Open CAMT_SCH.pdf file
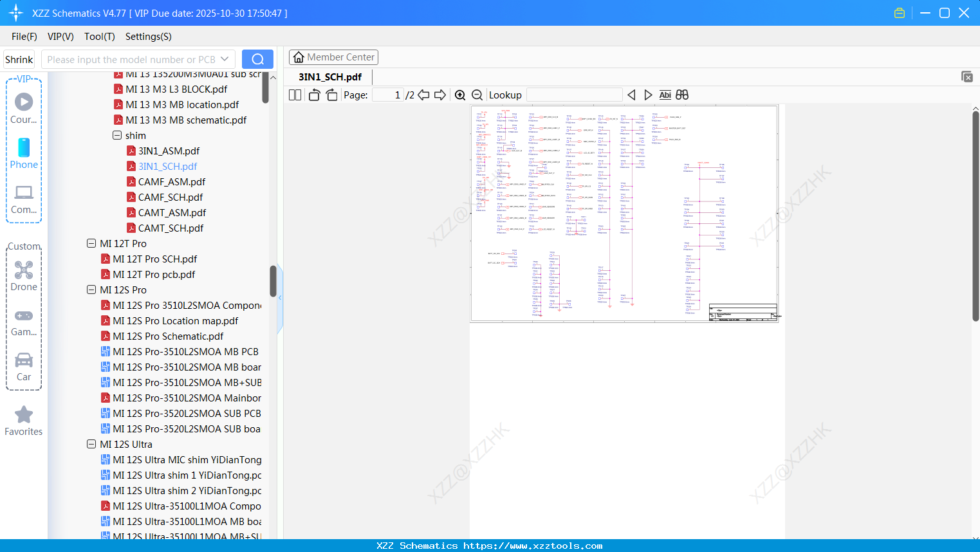980x552 pixels. pyautogui.click(x=171, y=228)
